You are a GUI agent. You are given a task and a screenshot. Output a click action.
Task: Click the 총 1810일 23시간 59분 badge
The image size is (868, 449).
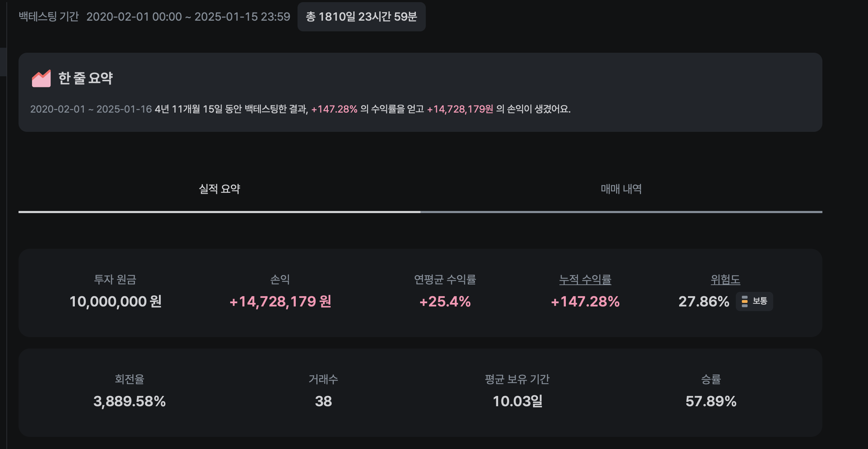tap(361, 17)
